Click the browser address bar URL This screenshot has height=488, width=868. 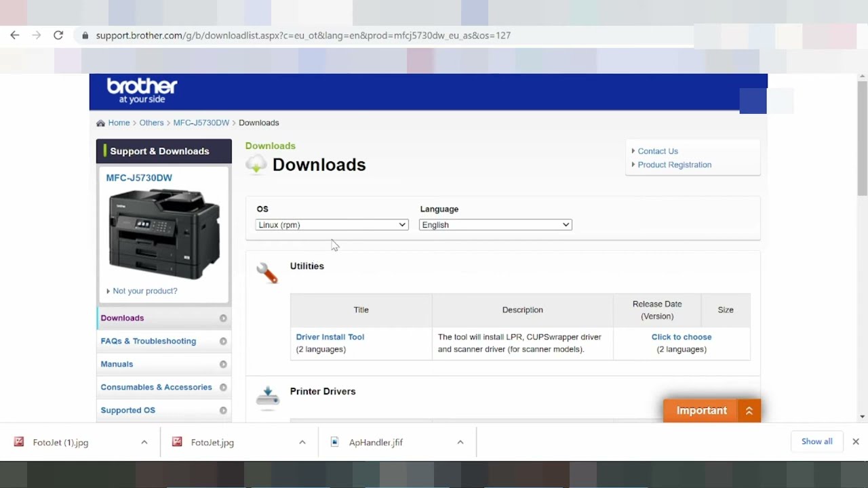pos(303,35)
